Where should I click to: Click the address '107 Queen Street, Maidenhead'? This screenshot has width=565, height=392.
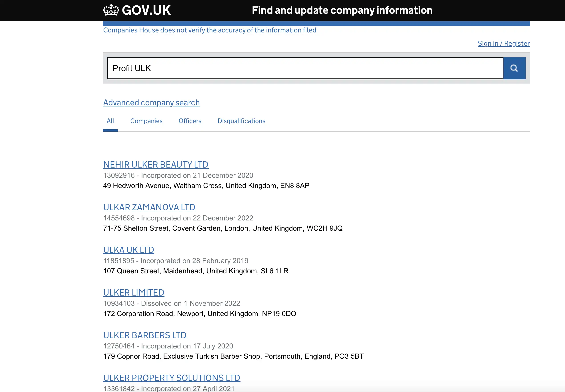point(154,271)
